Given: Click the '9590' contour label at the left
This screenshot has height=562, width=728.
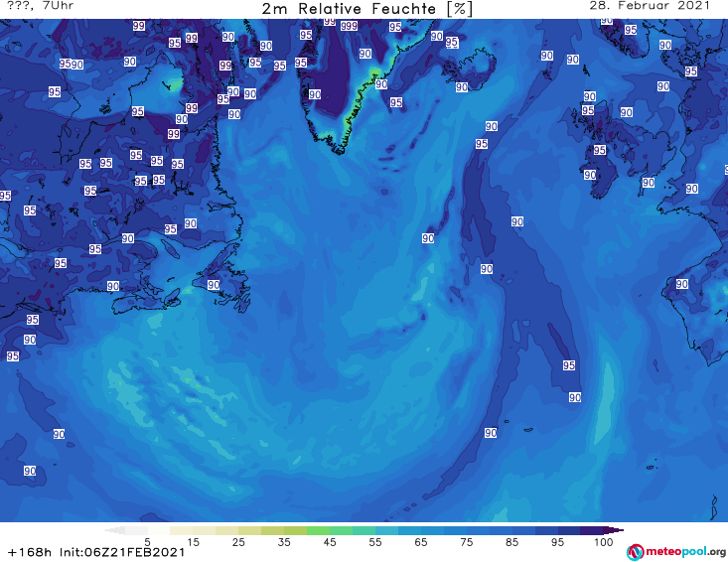Looking at the screenshot, I should [x=72, y=64].
